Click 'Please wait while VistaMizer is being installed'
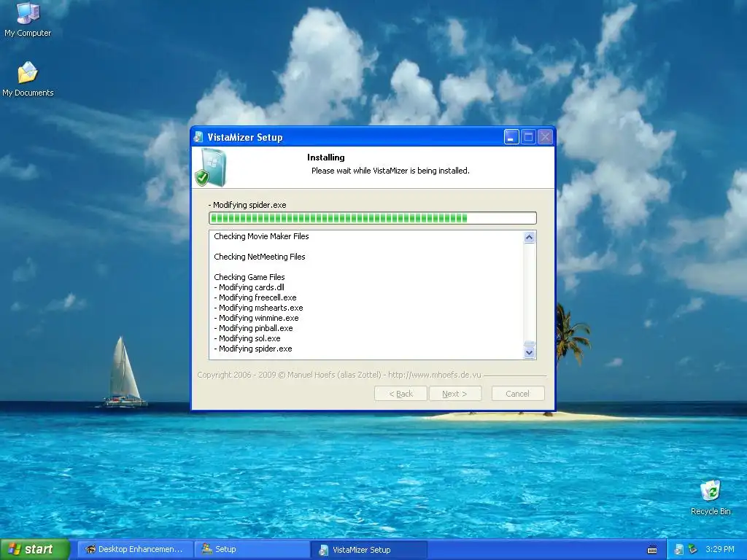Screen dimensions: 747x560 tap(390, 171)
